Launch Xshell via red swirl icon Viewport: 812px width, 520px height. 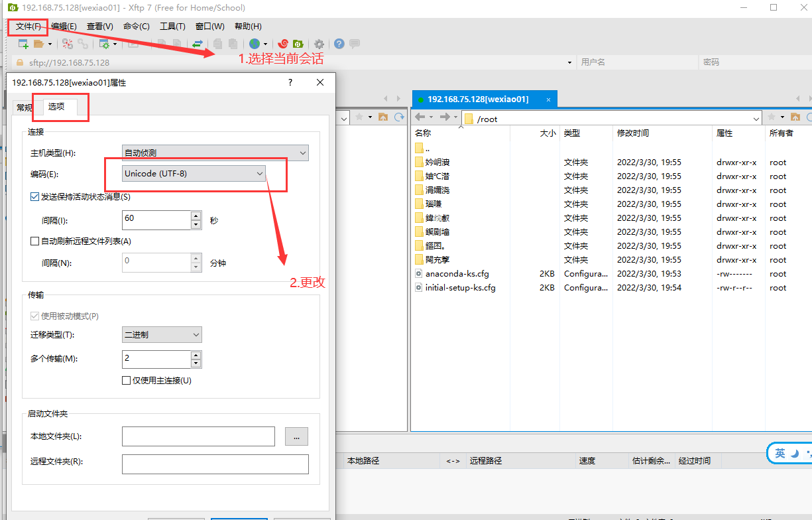[x=283, y=44]
